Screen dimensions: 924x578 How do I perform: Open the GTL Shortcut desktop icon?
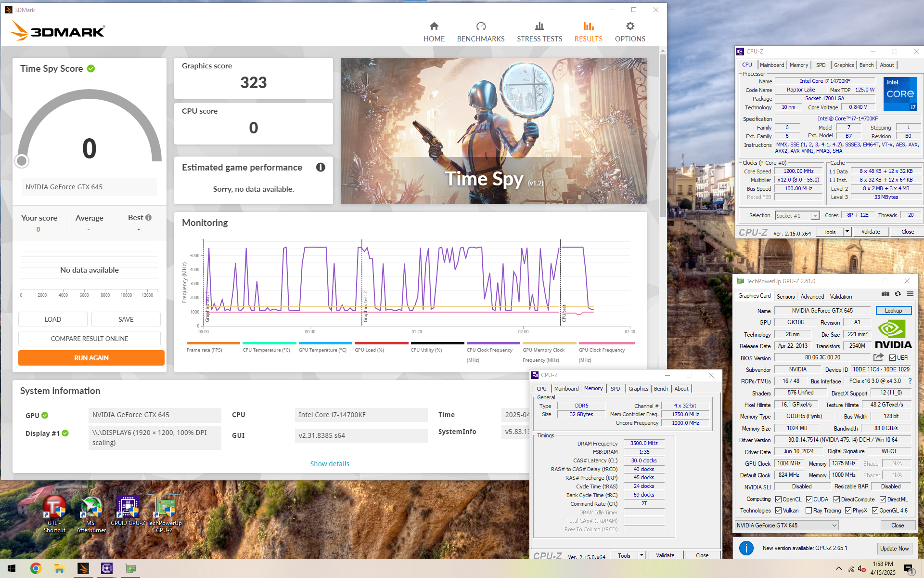click(x=54, y=515)
